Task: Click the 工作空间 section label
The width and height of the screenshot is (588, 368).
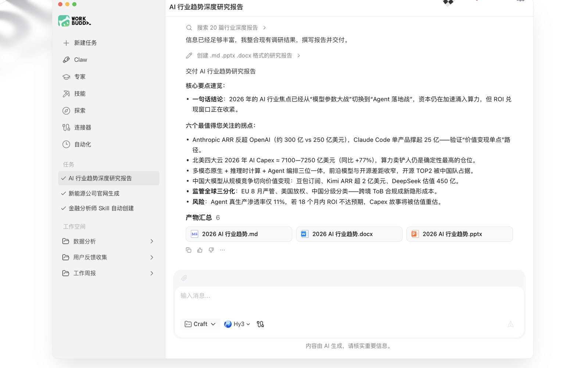Action: (74, 227)
